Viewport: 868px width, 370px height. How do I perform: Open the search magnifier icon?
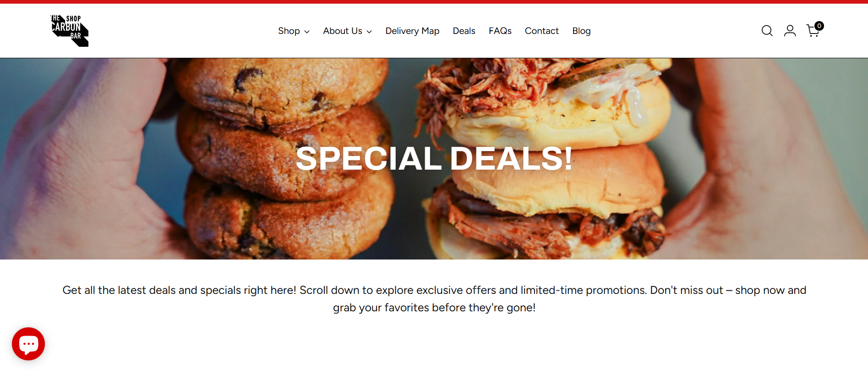coord(767,31)
